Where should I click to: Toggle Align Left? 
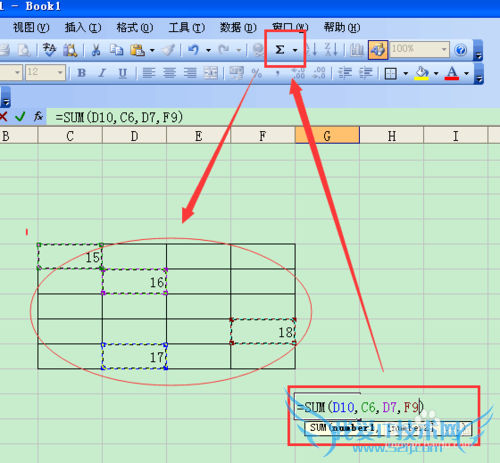click(x=149, y=73)
